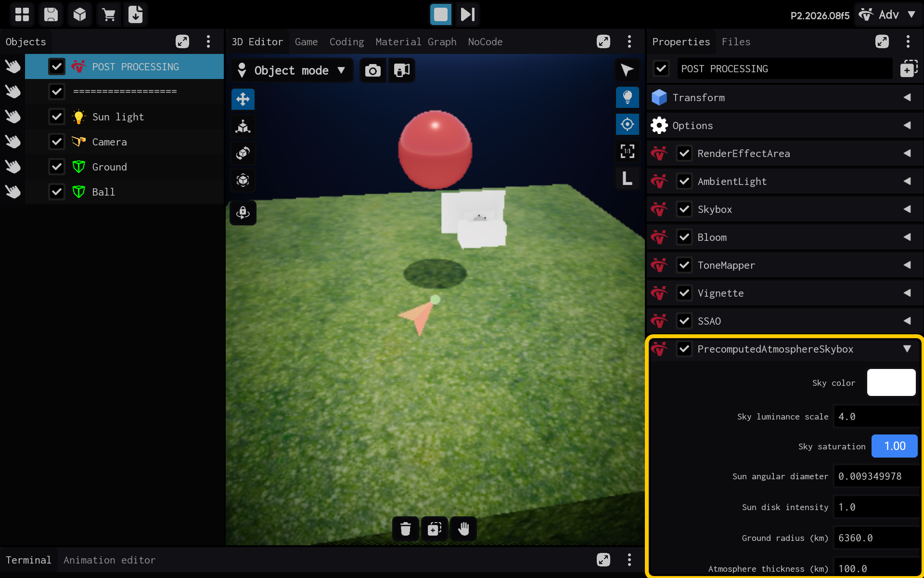The width and height of the screenshot is (924, 578).
Task: Switch to the Coding tab
Action: tap(346, 42)
